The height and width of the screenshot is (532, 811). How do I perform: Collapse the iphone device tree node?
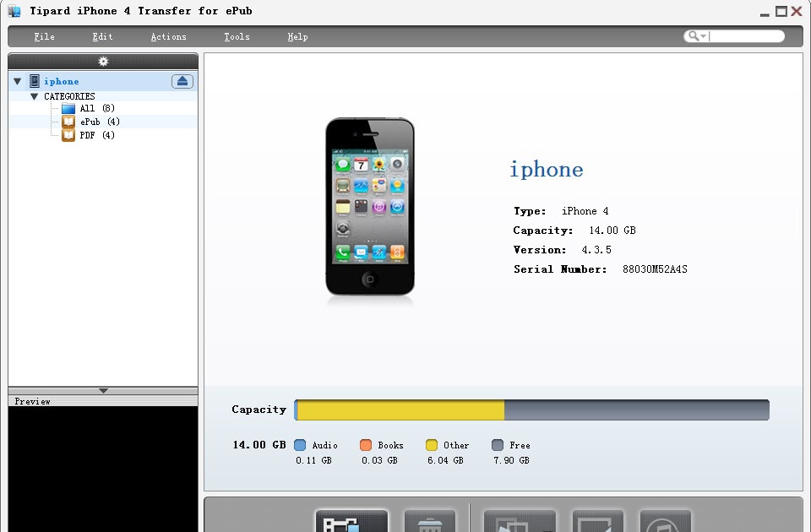point(17,81)
